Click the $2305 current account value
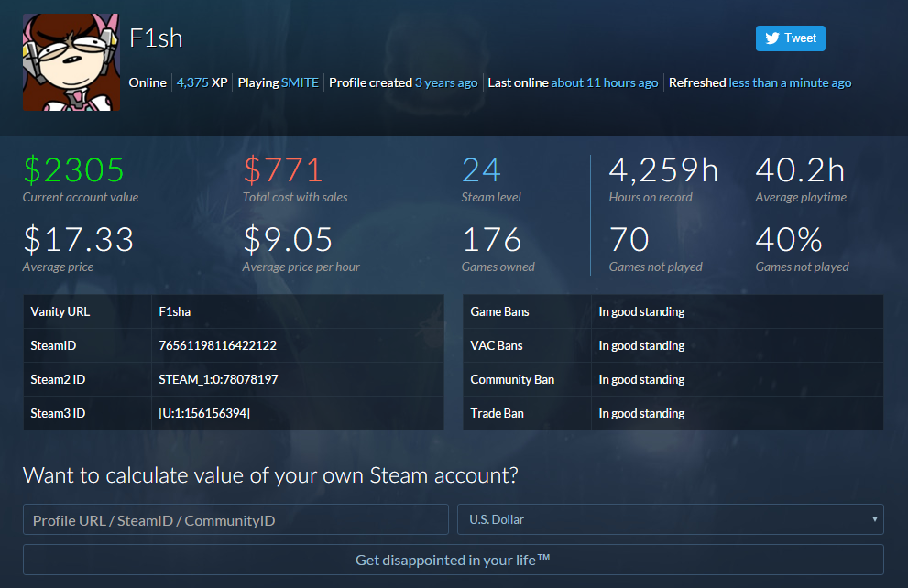908x588 pixels. coord(73,170)
